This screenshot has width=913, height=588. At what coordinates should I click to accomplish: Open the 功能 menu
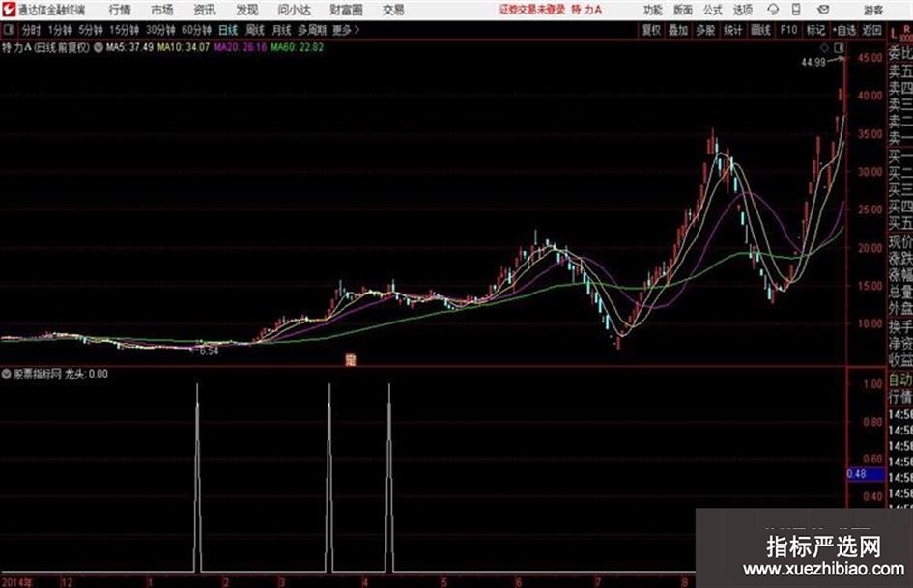(653, 10)
